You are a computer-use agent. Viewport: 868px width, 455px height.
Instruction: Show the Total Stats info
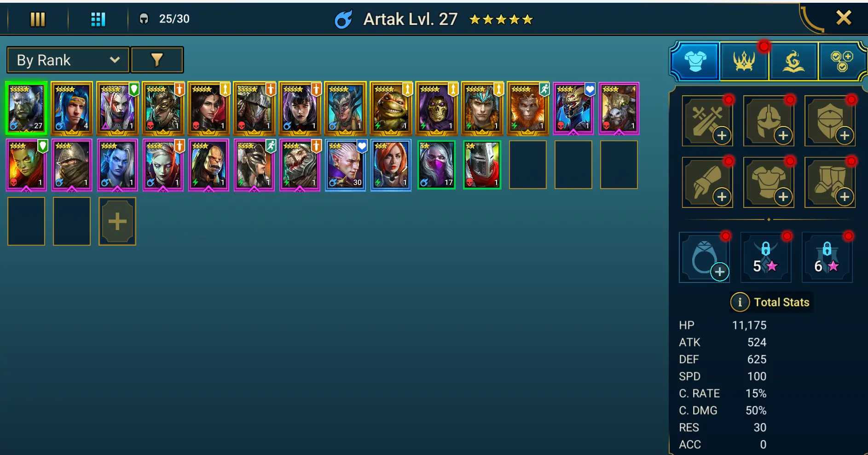coord(740,302)
